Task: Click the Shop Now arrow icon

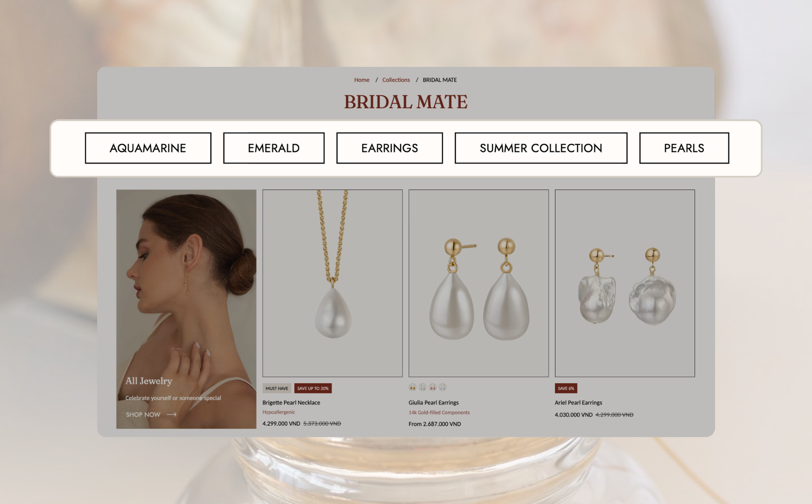Action: (x=171, y=415)
